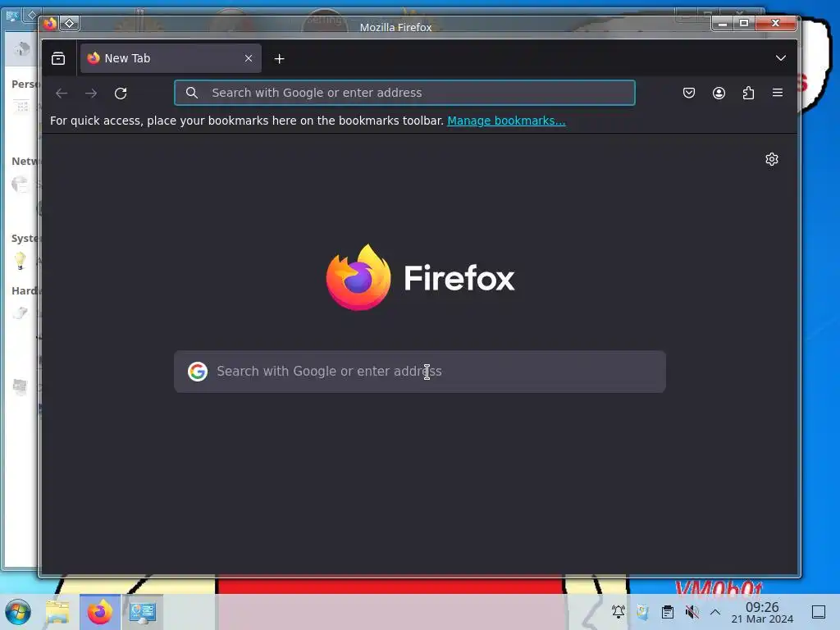Open the Save to Pocket button
The width and height of the screenshot is (840, 630).
tap(689, 93)
